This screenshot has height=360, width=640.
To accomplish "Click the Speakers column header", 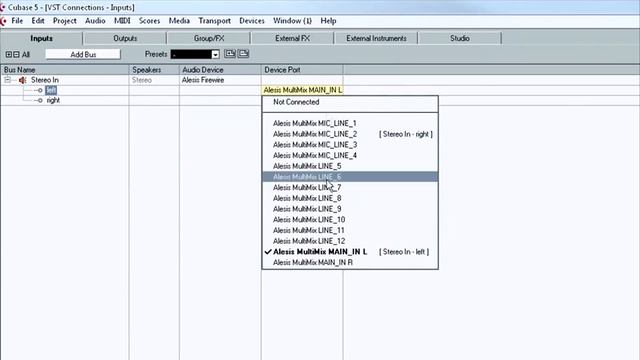I will point(154,70).
